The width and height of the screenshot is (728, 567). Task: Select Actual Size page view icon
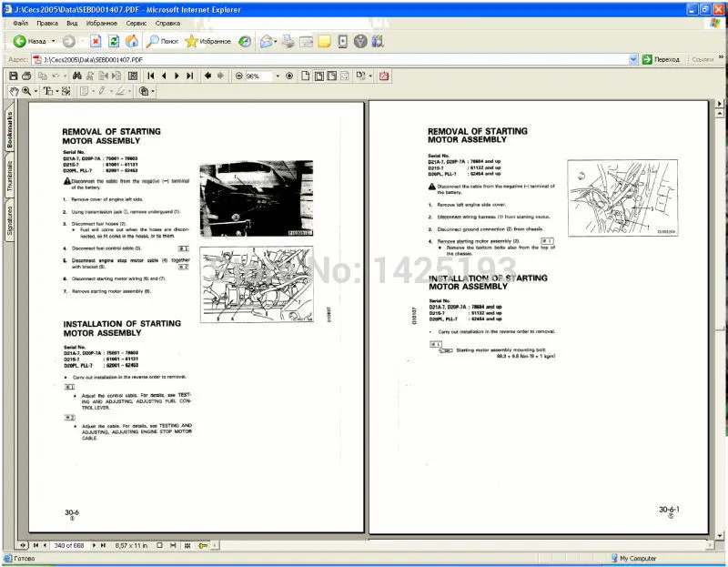tap(305, 76)
